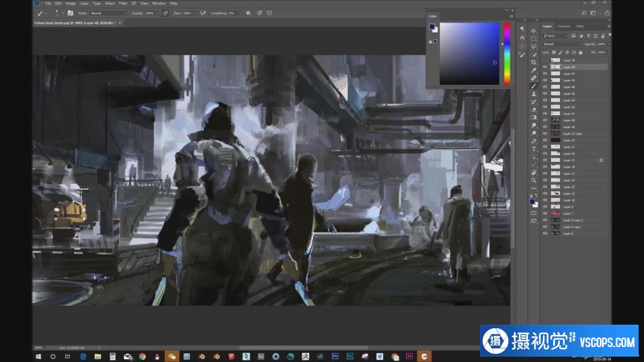
Task: Toggle visibility of selected Layer 48
Action: [545, 67]
